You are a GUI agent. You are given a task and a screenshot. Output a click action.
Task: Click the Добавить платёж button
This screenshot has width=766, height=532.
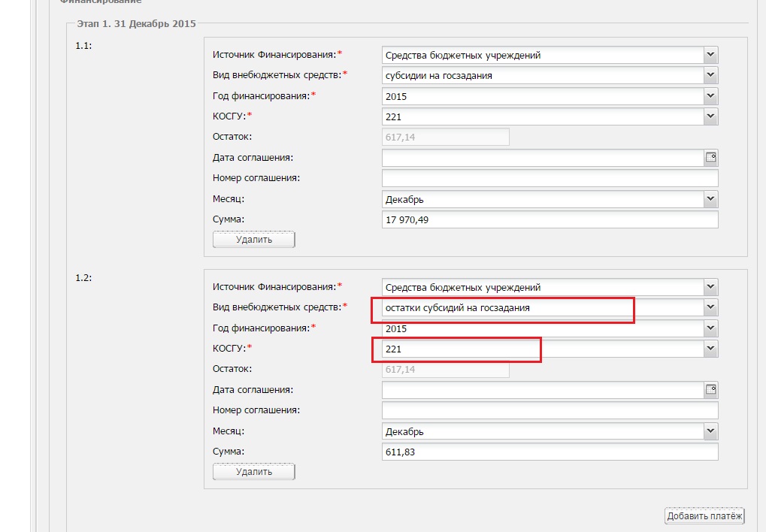coord(704,515)
